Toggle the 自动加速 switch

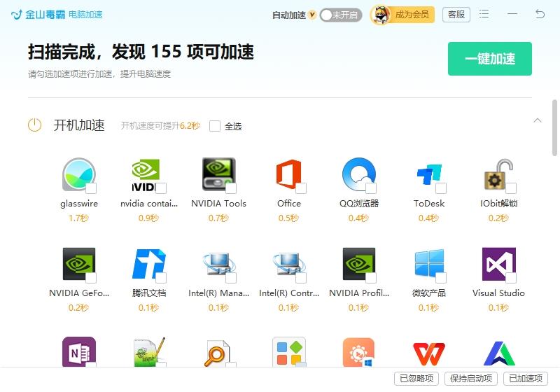(341, 15)
